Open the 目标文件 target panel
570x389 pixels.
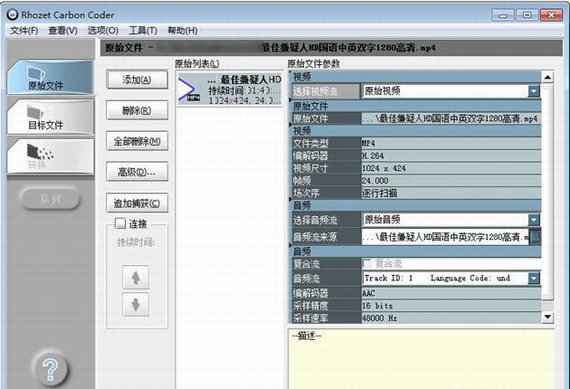click(x=50, y=117)
